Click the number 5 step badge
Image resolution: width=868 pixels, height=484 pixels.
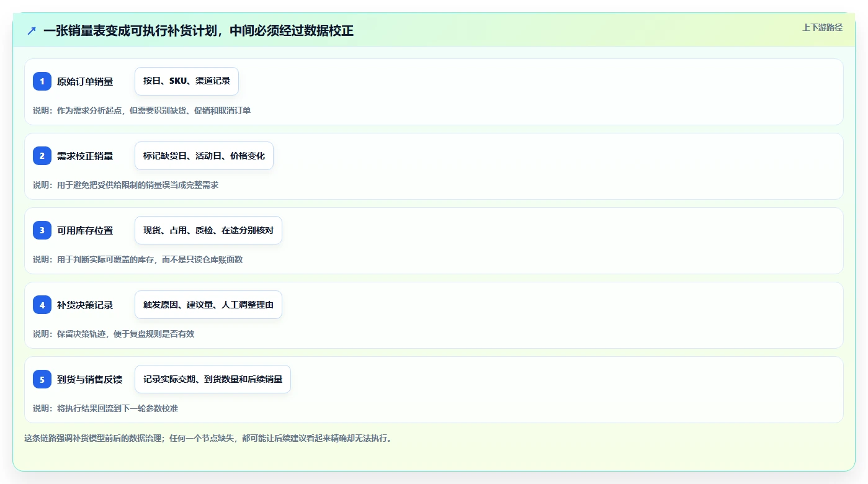[x=42, y=379]
